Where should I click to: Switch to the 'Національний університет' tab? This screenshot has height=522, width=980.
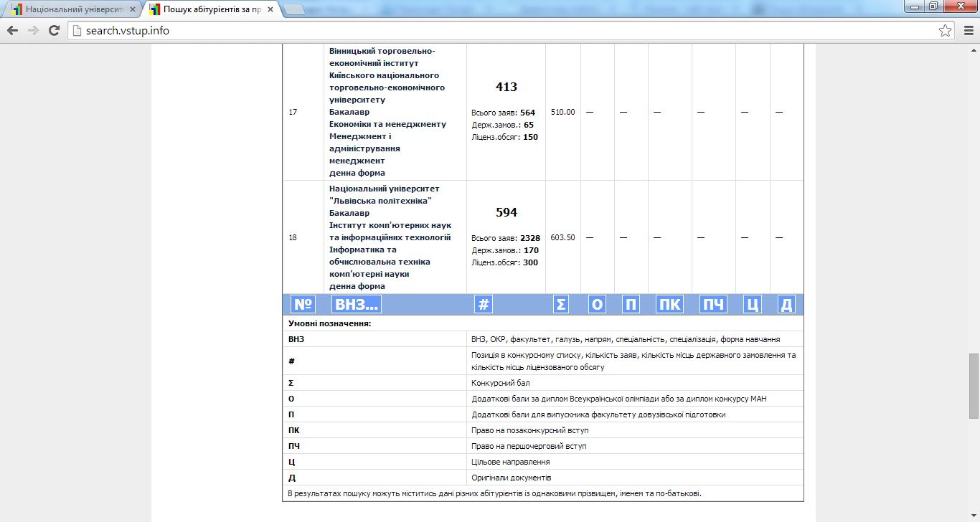[72, 10]
